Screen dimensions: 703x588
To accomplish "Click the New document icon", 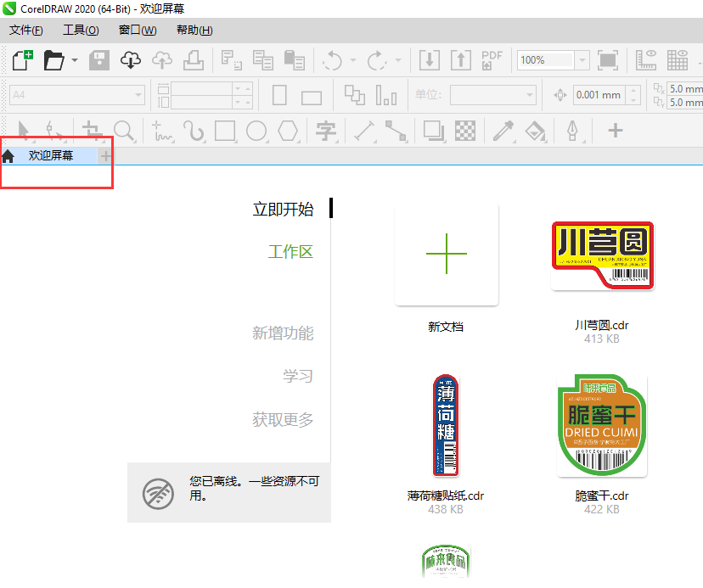I will [22, 60].
